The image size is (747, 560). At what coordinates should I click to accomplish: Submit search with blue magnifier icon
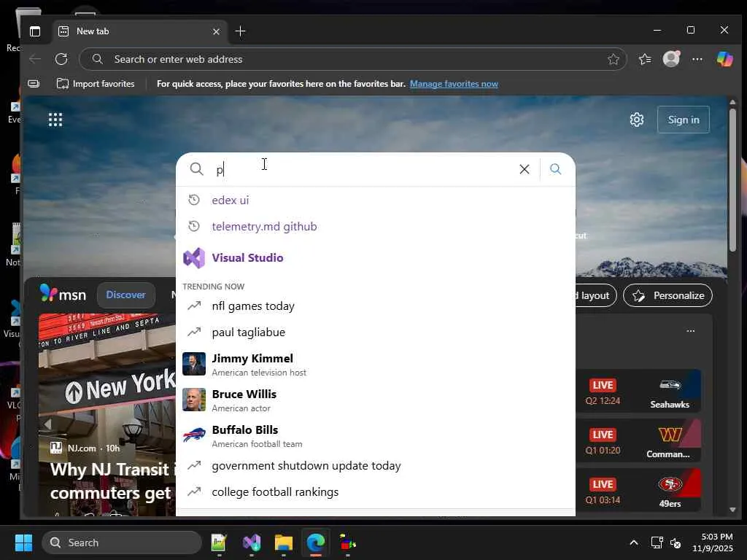click(555, 169)
